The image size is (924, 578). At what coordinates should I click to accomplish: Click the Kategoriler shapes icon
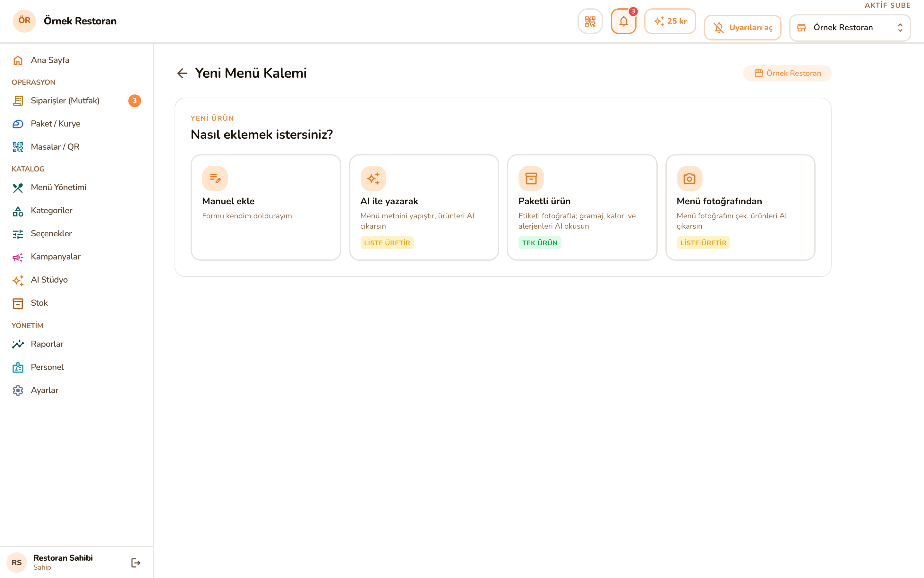click(x=18, y=211)
